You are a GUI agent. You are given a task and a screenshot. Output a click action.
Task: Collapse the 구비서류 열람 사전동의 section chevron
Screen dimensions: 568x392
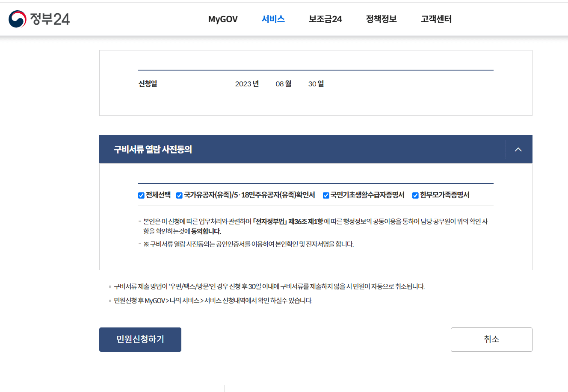(518, 150)
